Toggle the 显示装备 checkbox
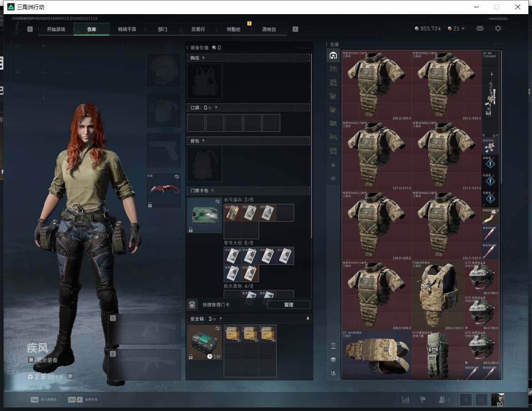 coord(31,360)
